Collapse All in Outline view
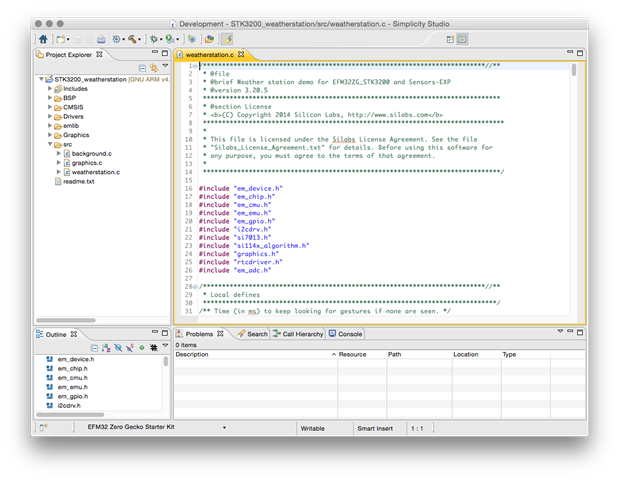This screenshot has width=619, height=480. tap(94, 348)
